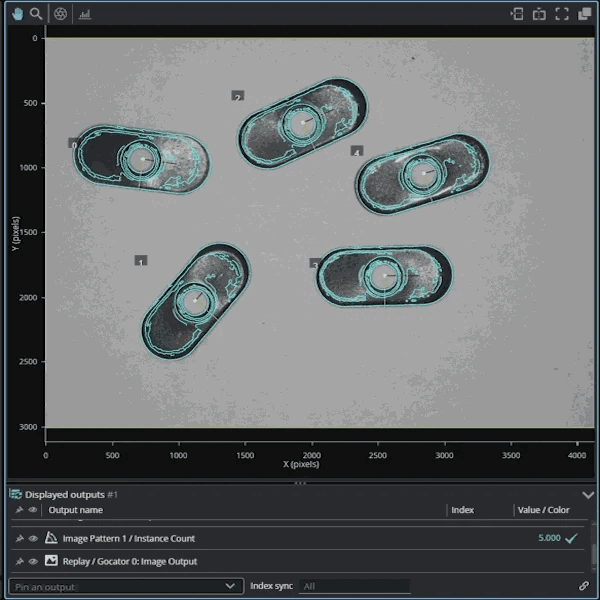The image size is (600, 600).
Task: Open the histogram chart tool
Action: (85, 14)
